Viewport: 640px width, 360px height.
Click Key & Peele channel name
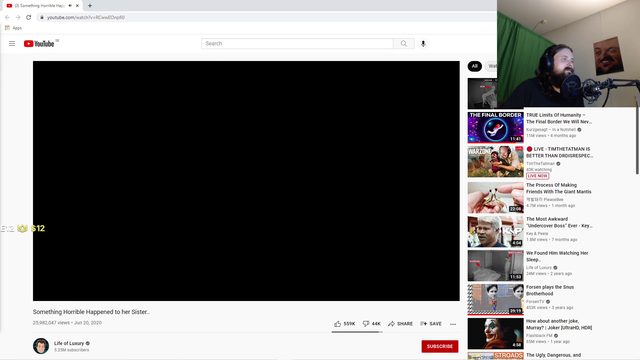[x=537, y=233]
